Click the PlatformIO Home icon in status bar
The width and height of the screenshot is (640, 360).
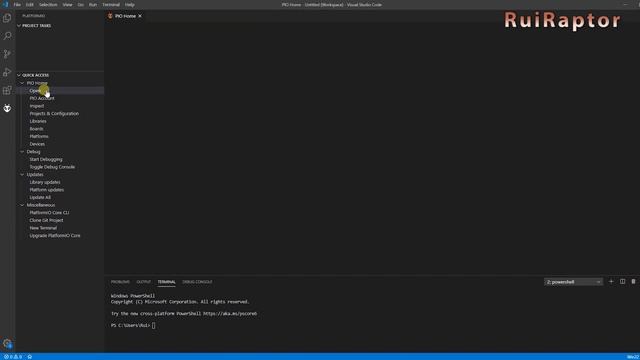point(30,357)
